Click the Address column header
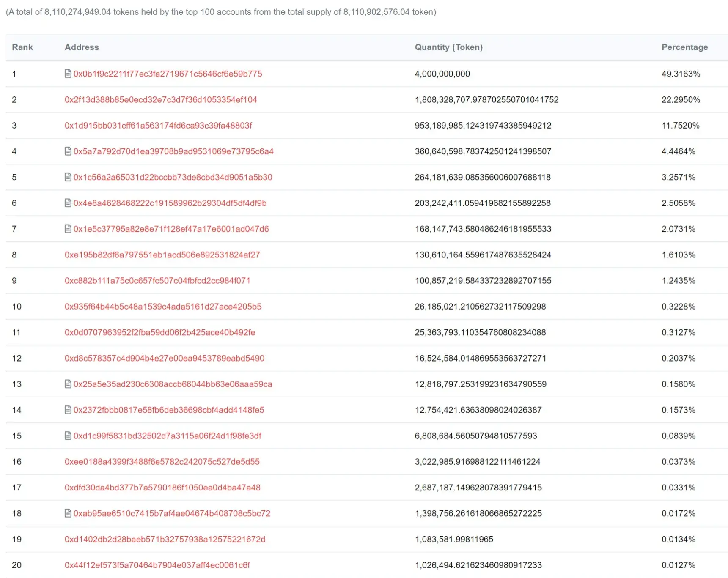The image size is (728, 578). click(x=82, y=47)
